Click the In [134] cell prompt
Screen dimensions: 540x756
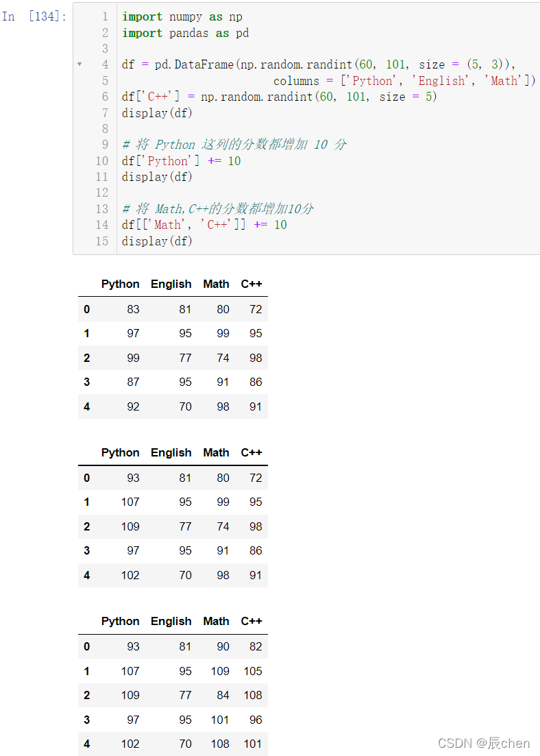tap(34, 16)
